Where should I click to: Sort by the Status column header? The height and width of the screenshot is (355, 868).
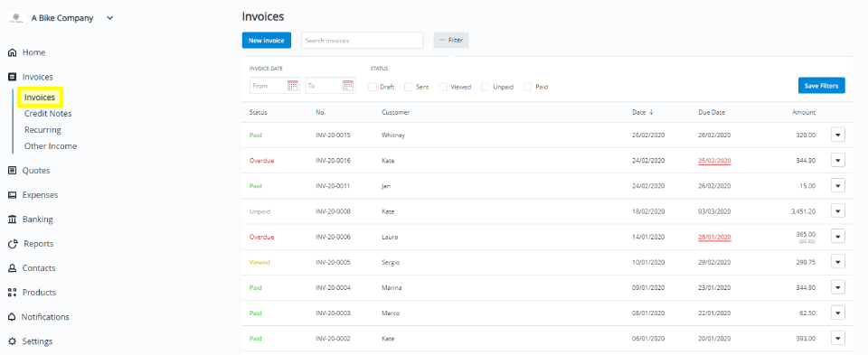259,112
